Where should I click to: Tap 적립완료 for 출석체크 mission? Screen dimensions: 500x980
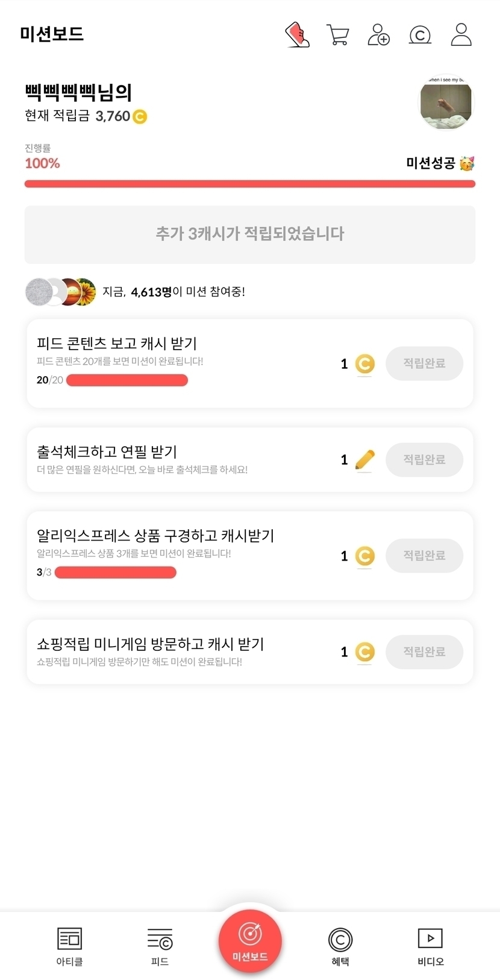pyautogui.click(x=424, y=460)
